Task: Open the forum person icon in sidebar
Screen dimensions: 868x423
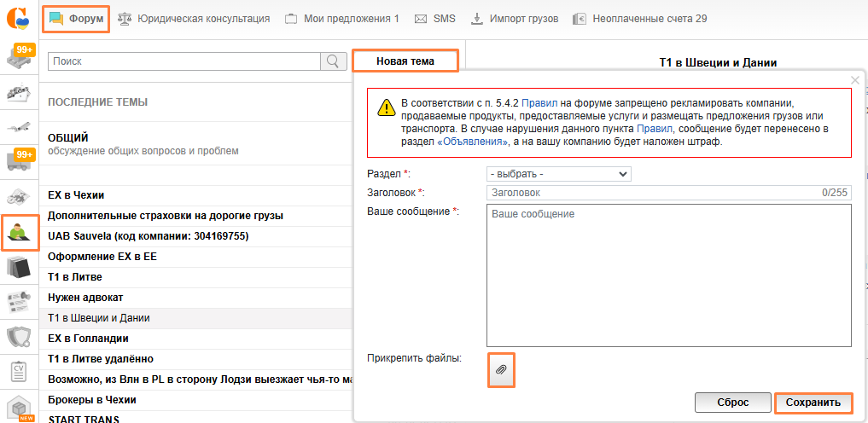Action: tap(19, 232)
